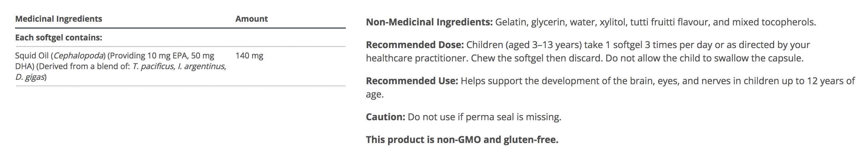
Task: Click the italic species name T. pacificus
Action: (153, 66)
